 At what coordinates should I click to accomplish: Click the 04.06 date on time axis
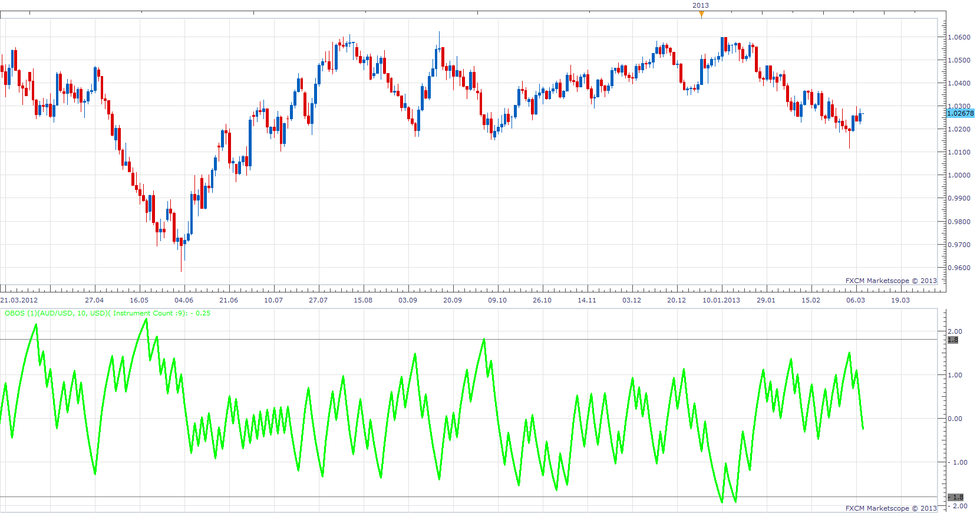[x=184, y=300]
